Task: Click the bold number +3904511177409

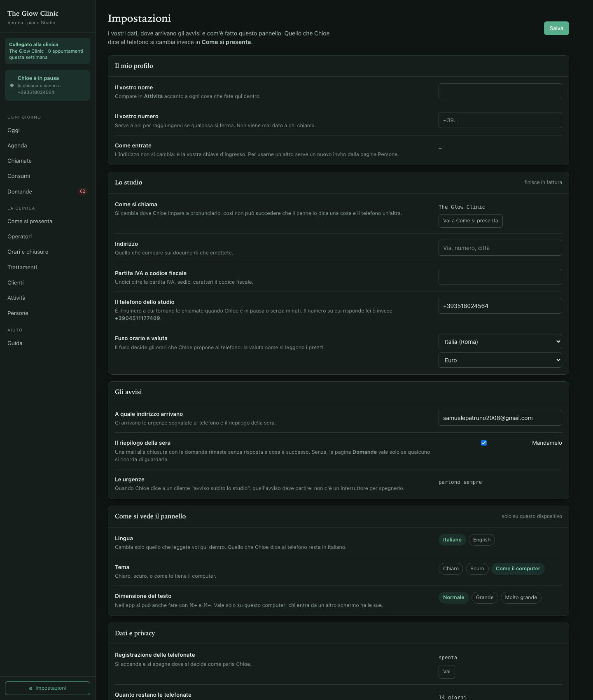Action: tap(138, 318)
